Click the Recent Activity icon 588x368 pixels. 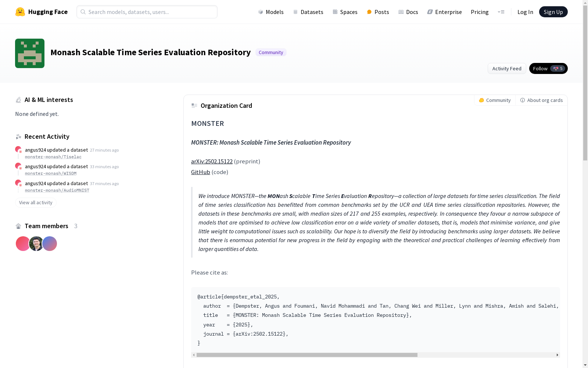[x=18, y=137]
